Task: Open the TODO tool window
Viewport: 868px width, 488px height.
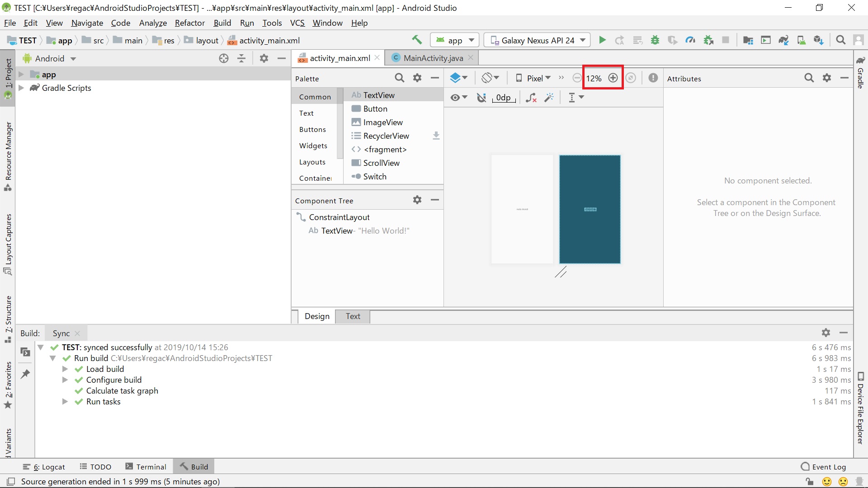Action: pos(95,466)
